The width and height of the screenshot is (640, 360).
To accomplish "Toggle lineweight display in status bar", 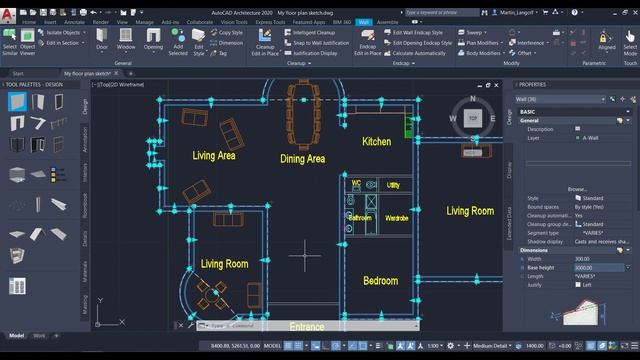I will (x=378, y=346).
